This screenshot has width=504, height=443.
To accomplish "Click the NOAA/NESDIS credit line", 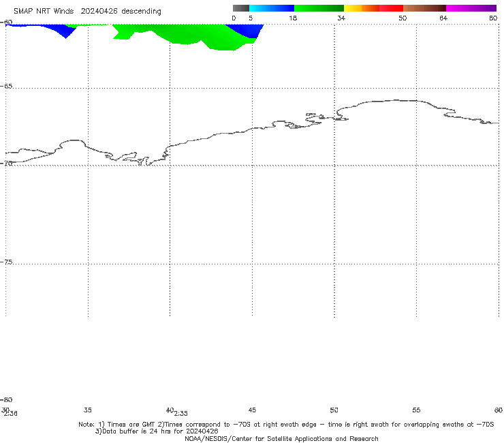I will (281, 439).
